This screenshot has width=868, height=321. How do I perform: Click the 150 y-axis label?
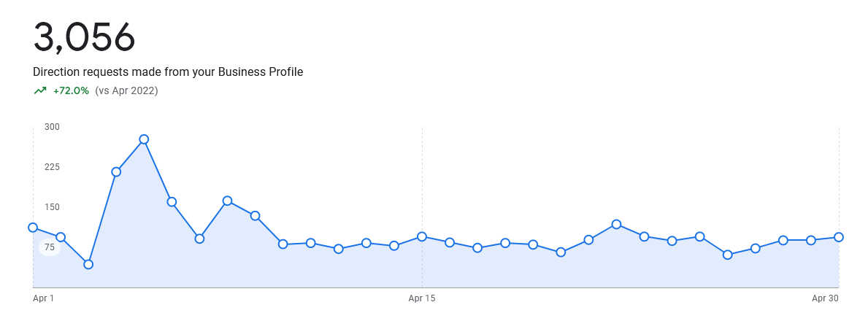coord(52,207)
